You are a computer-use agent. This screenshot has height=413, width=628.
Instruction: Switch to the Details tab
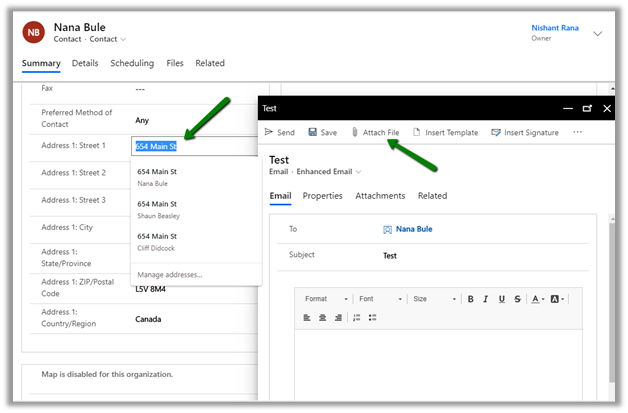coord(85,63)
